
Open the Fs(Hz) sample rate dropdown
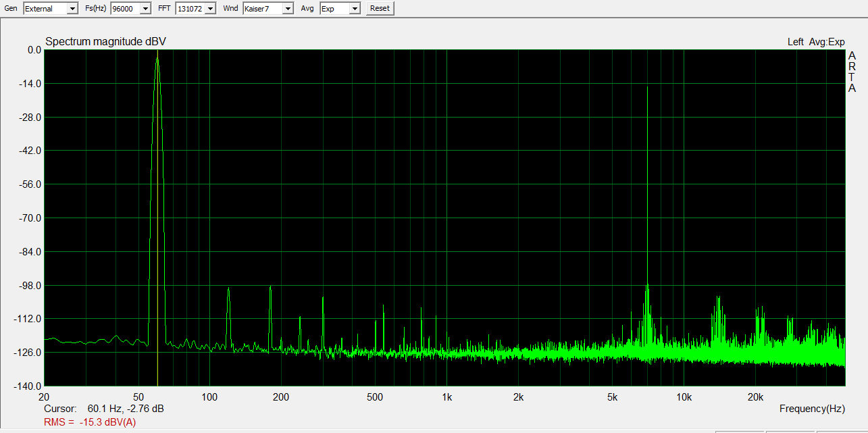(132, 8)
